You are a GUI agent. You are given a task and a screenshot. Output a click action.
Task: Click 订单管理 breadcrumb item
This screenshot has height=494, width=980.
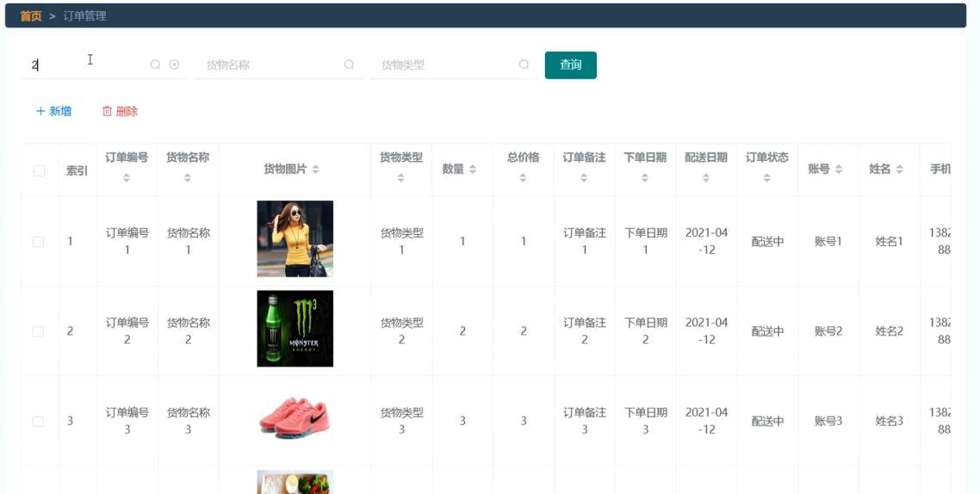(x=84, y=15)
